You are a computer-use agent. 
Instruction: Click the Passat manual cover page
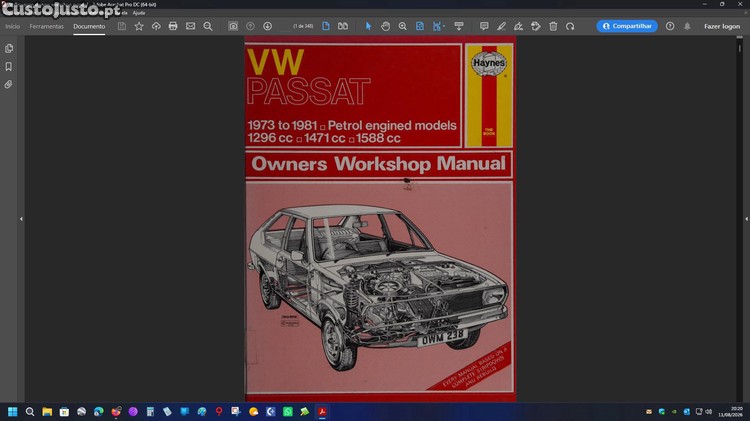click(x=380, y=219)
